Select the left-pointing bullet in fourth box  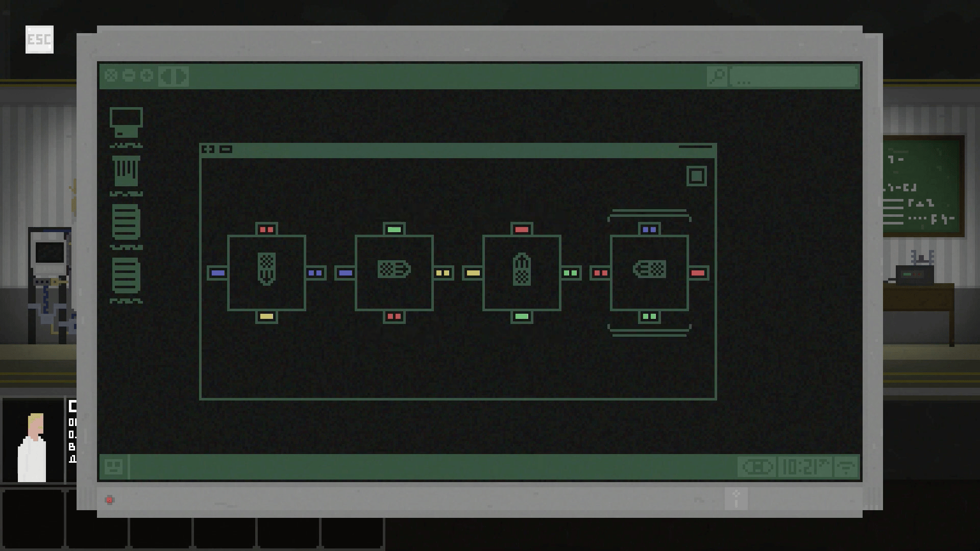click(x=649, y=269)
